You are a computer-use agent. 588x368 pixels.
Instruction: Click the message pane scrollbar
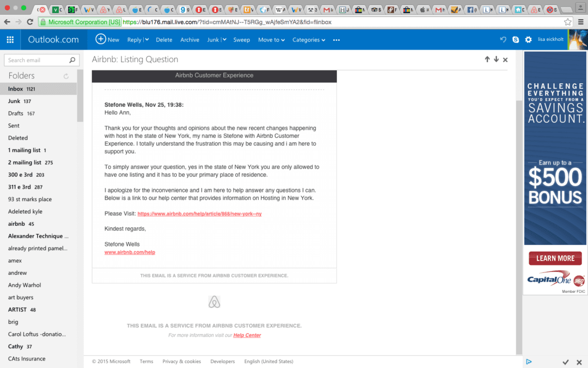[x=519, y=227]
